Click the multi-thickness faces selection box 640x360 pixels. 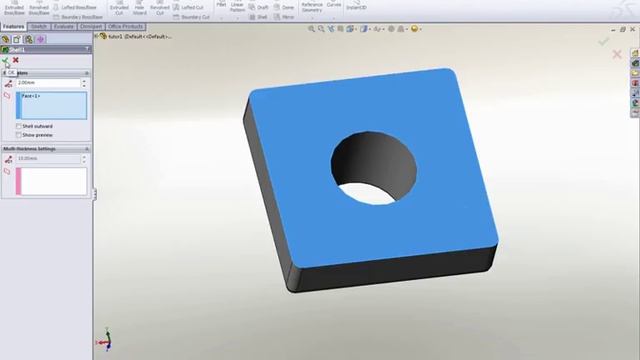point(51,181)
